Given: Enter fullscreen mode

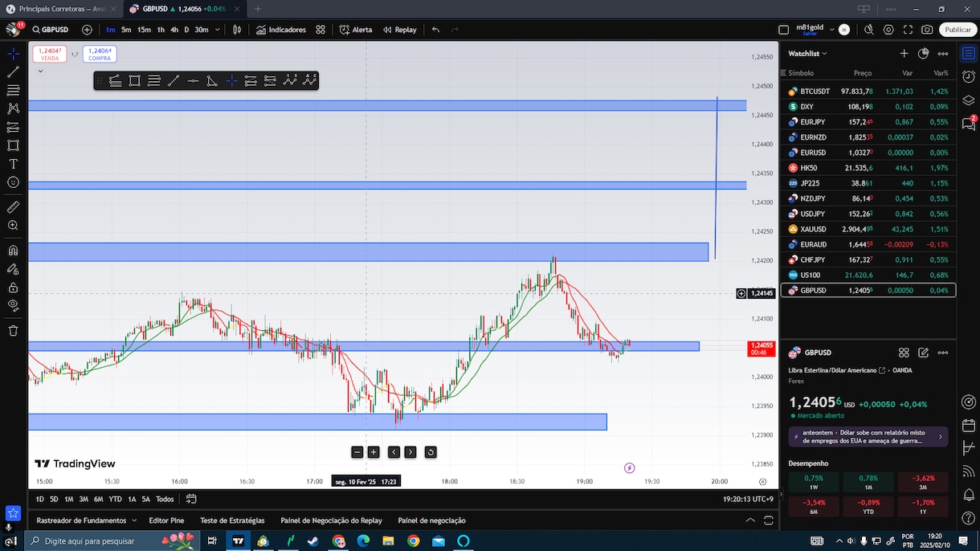Looking at the screenshot, I should (x=908, y=30).
